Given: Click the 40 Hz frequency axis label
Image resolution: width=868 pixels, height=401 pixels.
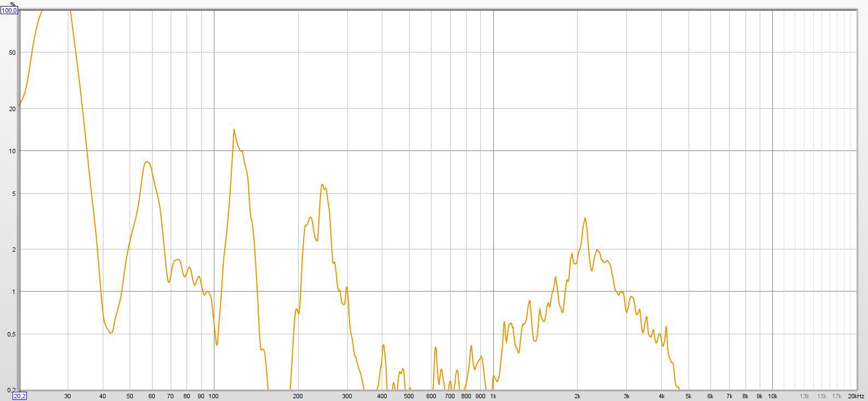Looking at the screenshot, I should click(102, 396).
